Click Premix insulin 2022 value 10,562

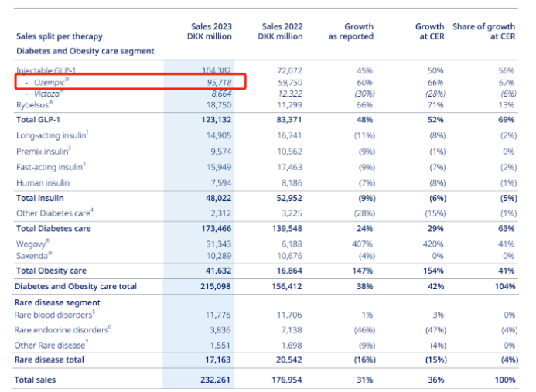point(289,152)
